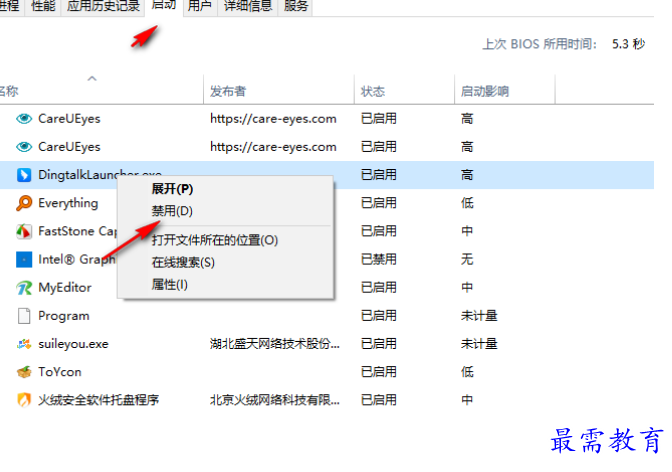Click the Program blank file icon
Screen dimensions: 672x472
[24, 316]
